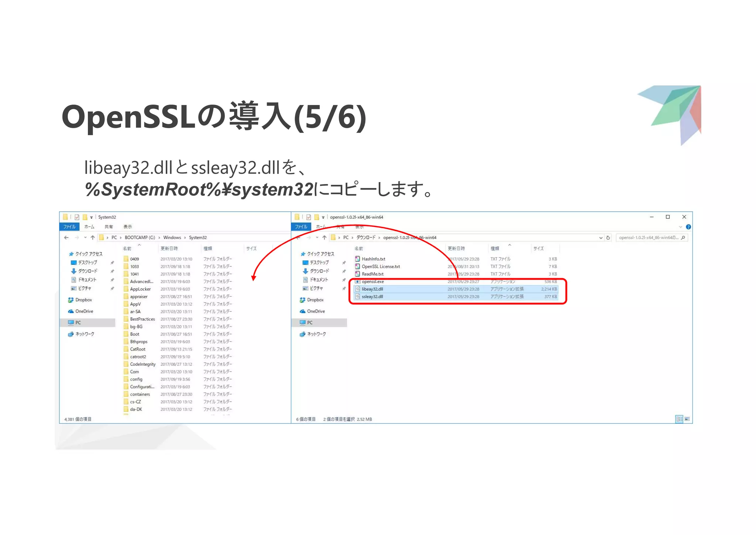
Task: Open ファイル tab in openssl window
Action: 301,227
